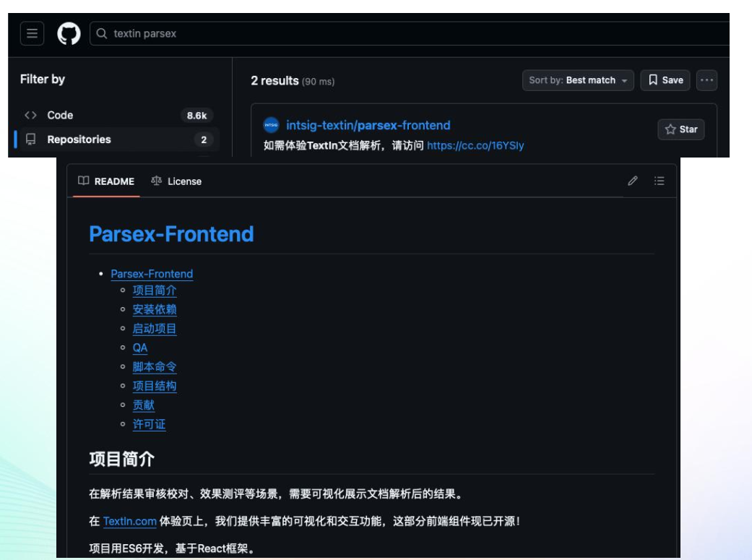Select the Repositories filter
The height and width of the screenshot is (560, 752).
[x=118, y=139]
